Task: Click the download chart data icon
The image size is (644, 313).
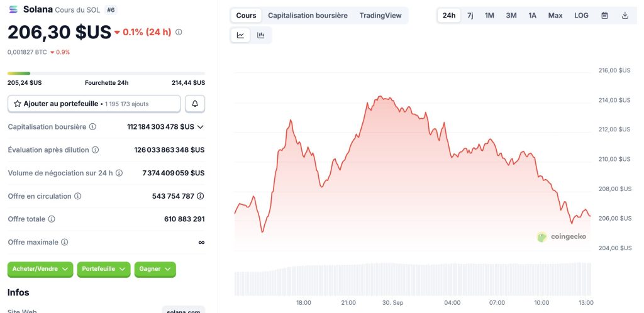Action: [x=625, y=15]
